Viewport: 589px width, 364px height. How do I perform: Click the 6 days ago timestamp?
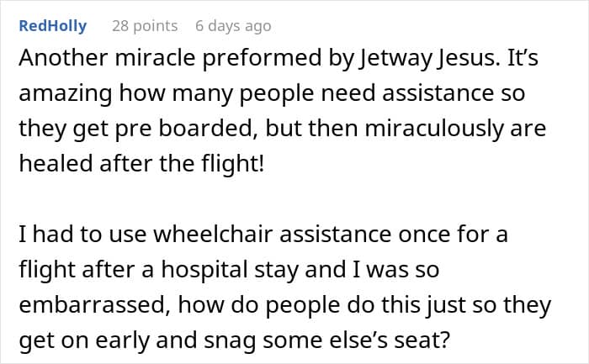tap(233, 26)
